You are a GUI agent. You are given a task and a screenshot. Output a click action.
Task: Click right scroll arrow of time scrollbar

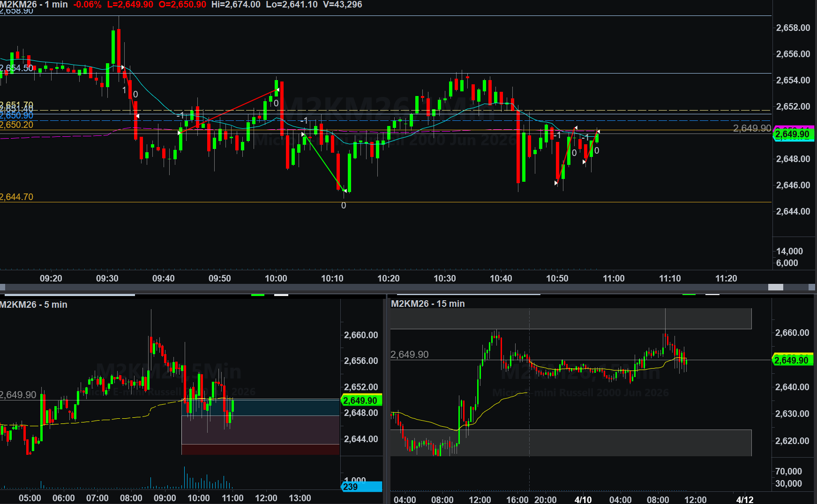click(x=812, y=287)
